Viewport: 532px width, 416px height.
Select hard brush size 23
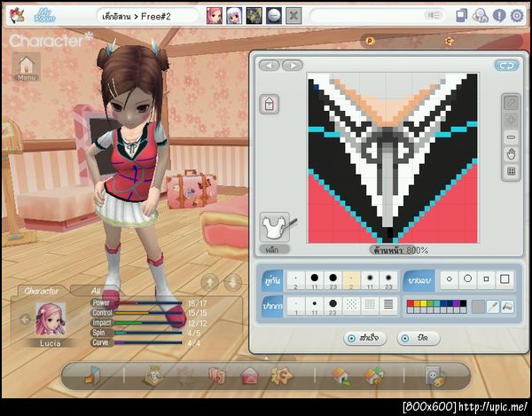click(332, 280)
